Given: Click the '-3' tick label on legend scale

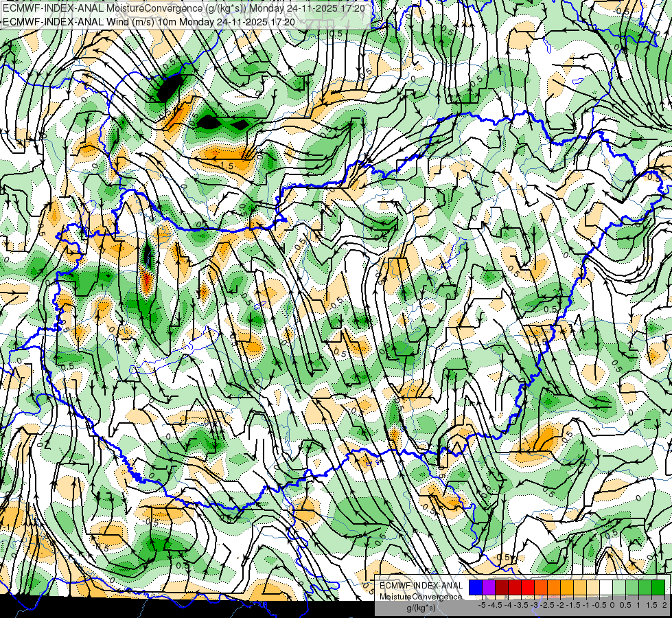Looking at the screenshot, I should pyautogui.click(x=535, y=605).
